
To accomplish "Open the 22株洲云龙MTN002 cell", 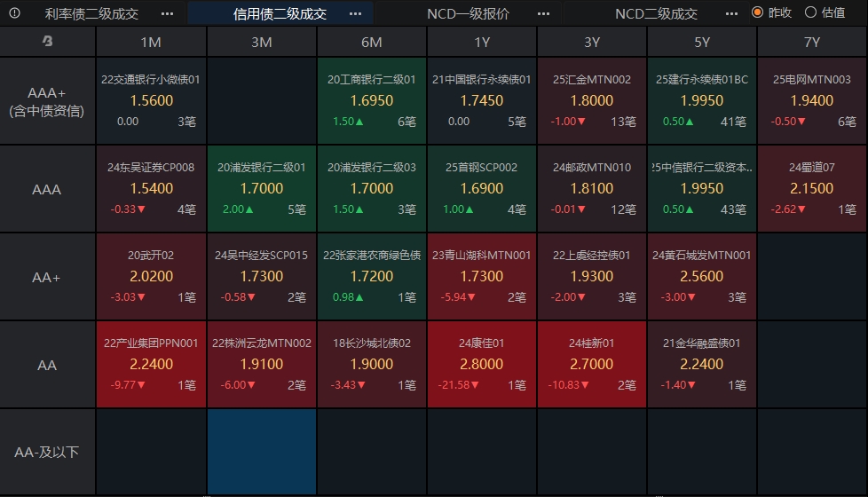I will pyautogui.click(x=261, y=366).
